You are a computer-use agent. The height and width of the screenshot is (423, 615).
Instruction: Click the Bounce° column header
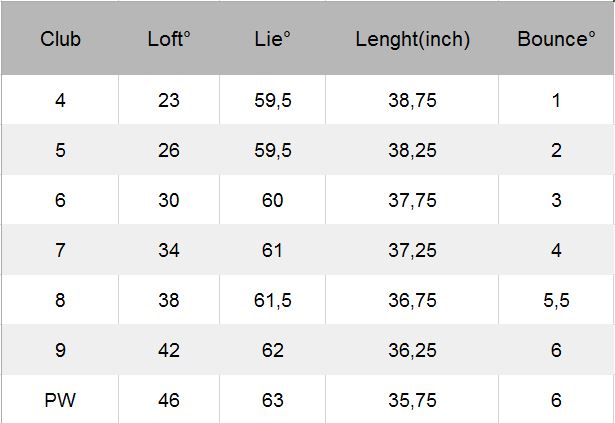pos(556,40)
